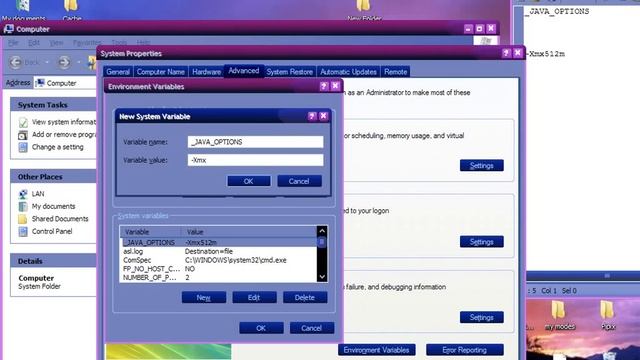Click the Address bar Computer field
Image resolution: width=640 pixels, height=360 pixels.
[65, 83]
